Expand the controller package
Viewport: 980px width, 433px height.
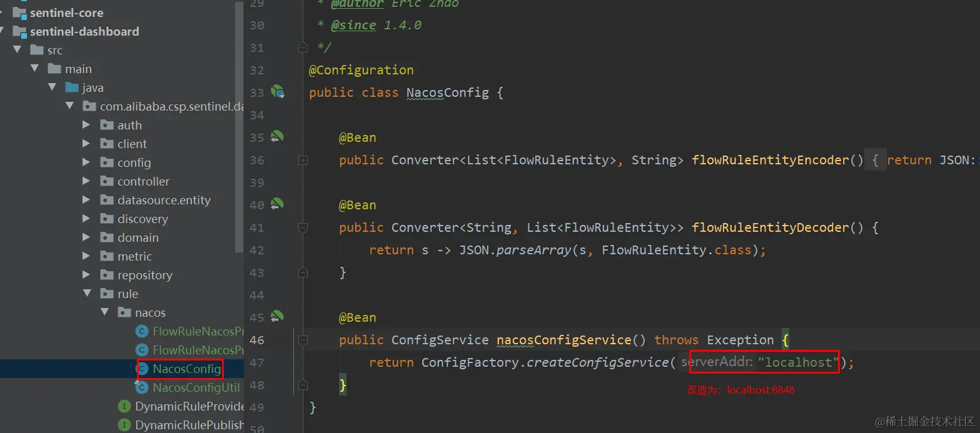(86, 181)
